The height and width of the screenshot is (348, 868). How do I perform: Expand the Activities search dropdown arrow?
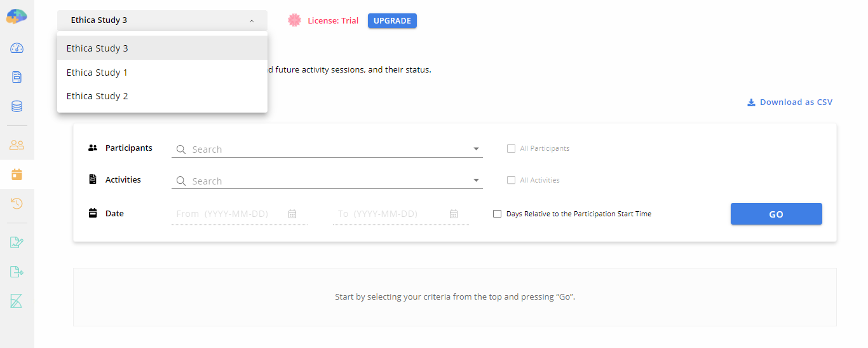[477, 181]
